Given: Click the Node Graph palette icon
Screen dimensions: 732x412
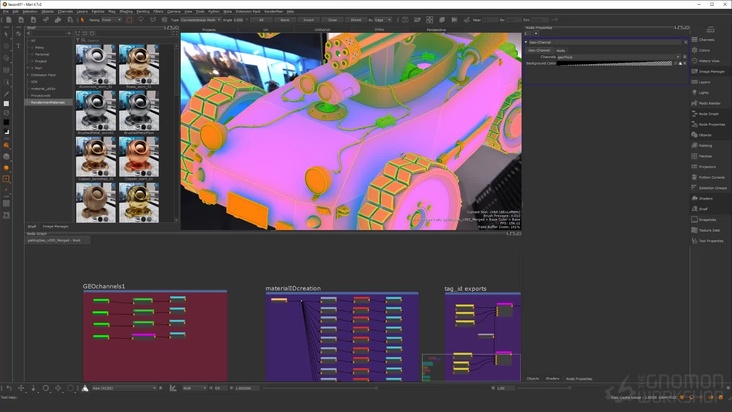Looking at the screenshot, I should pos(693,113).
